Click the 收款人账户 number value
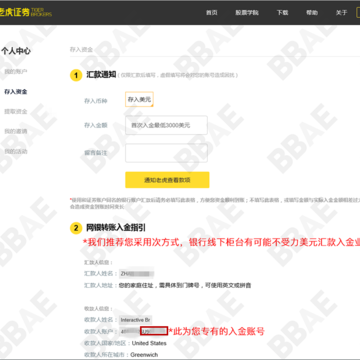This screenshot has height=360, width=360. pyautogui.click(x=143, y=331)
